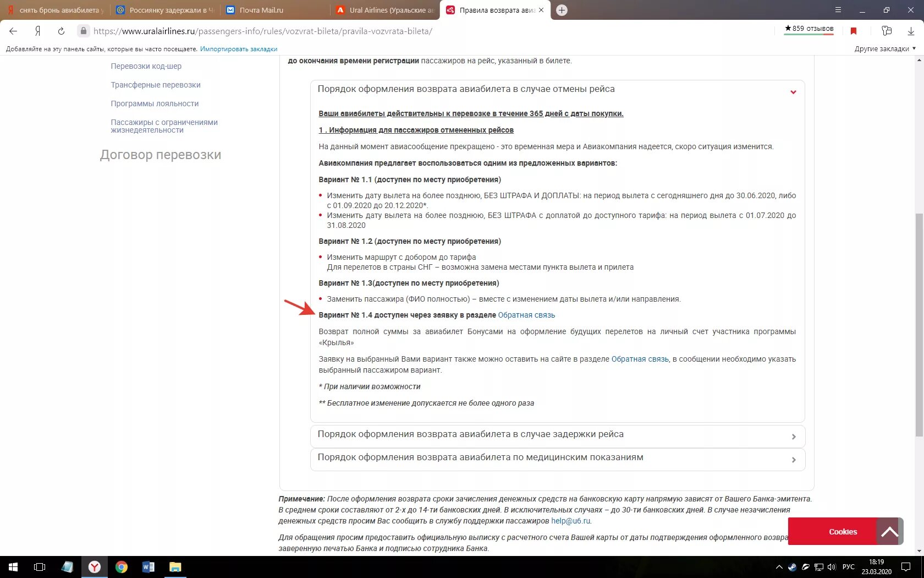This screenshot has height=578, width=924.
Task: Open Google Chrome from taskbar
Action: click(x=122, y=567)
